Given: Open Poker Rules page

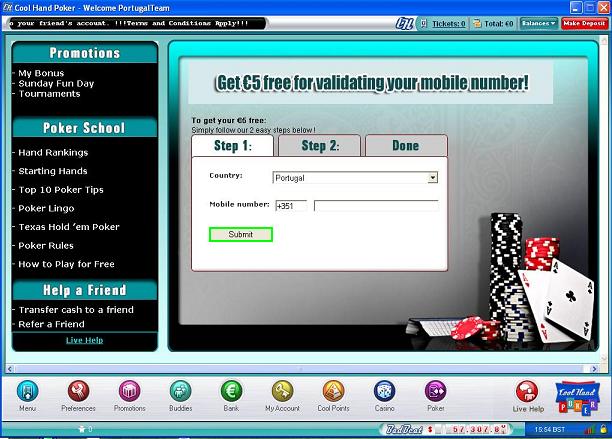Looking at the screenshot, I should pos(46,245).
